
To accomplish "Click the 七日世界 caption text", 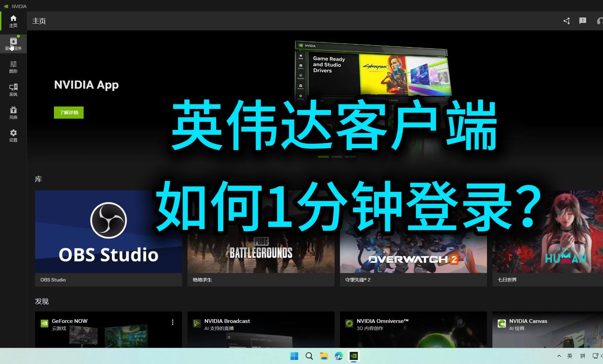I will coord(507,280).
